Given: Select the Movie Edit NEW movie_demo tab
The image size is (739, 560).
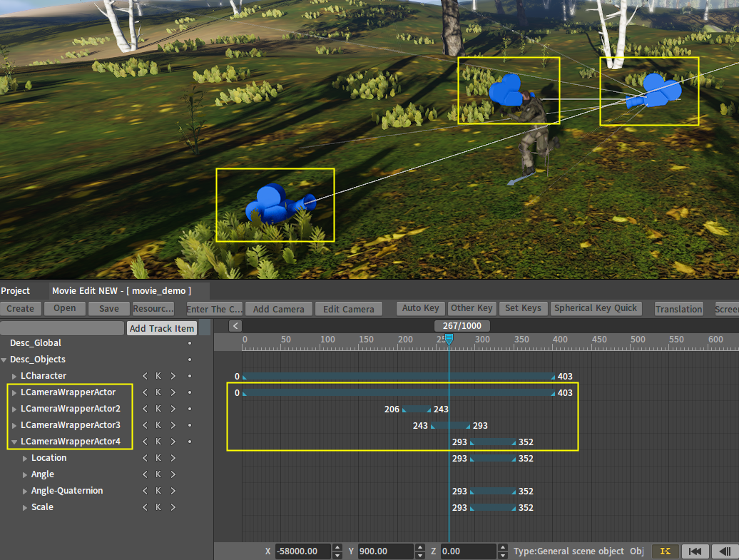Looking at the screenshot, I should [x=122, y=291].
